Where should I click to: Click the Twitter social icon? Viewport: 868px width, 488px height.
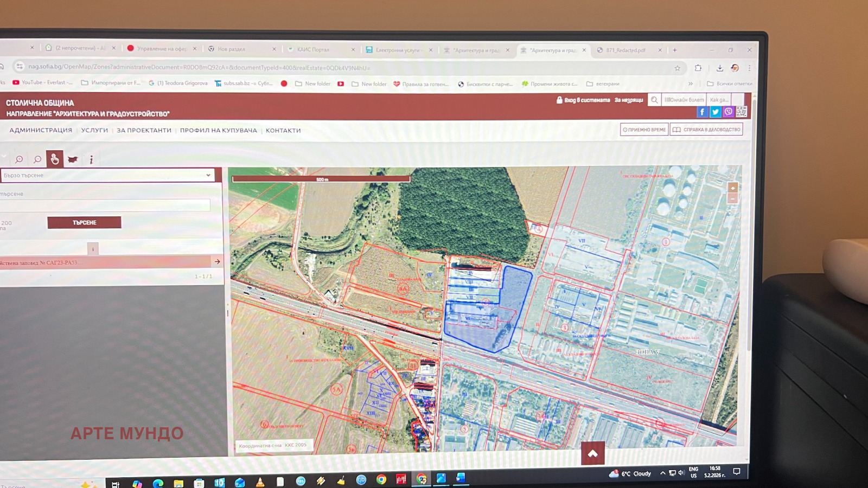[715, 112]
